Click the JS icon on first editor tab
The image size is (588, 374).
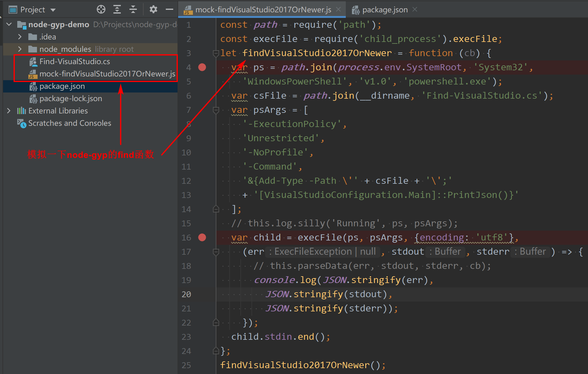(x=188, y=10)
